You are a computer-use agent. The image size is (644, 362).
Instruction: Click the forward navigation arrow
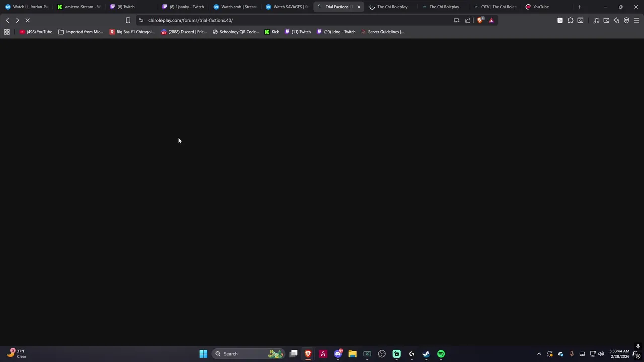coord(17,20)
